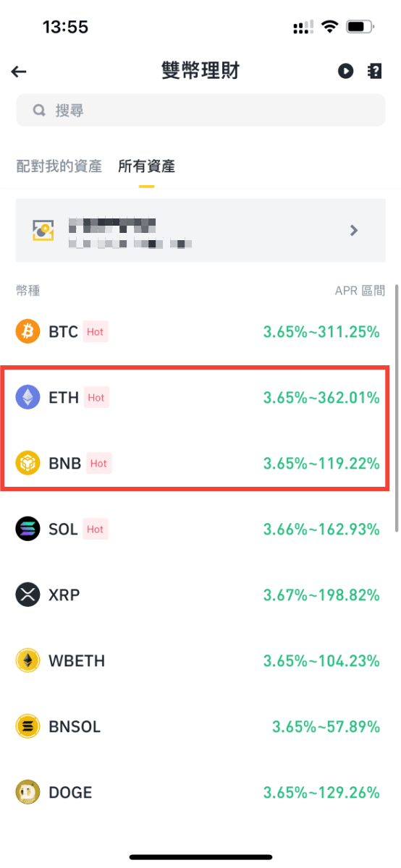The height and width of the screenshot is (868, 401).
Task: Open the SOL coin icon
Action: click(x=28, y=529)
